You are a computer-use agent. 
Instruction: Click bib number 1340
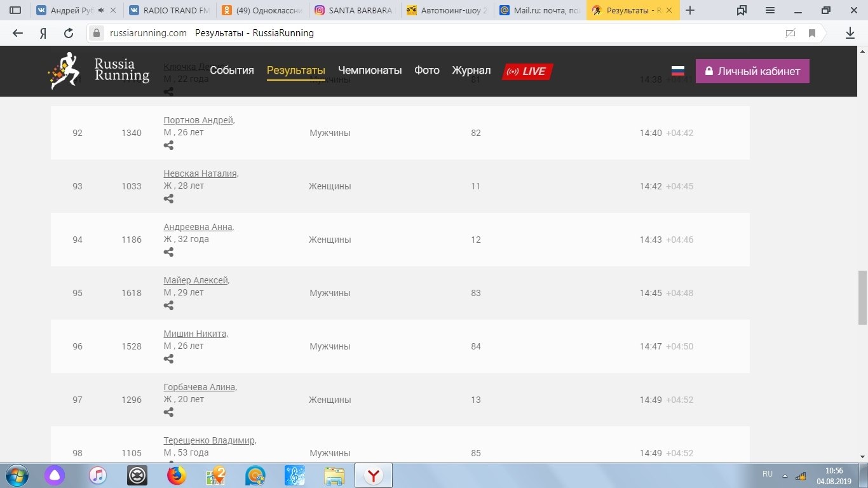click(132, 133)
